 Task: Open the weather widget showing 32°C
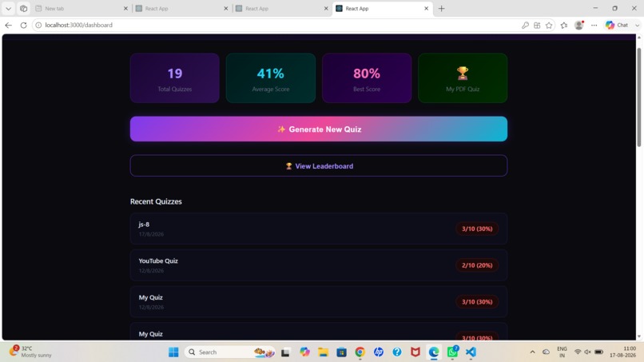(31, 352)
